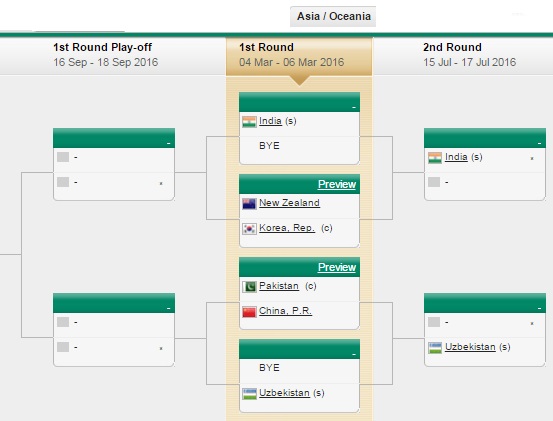Click India flag icon in 1st Round

click(x=249, y=122)
